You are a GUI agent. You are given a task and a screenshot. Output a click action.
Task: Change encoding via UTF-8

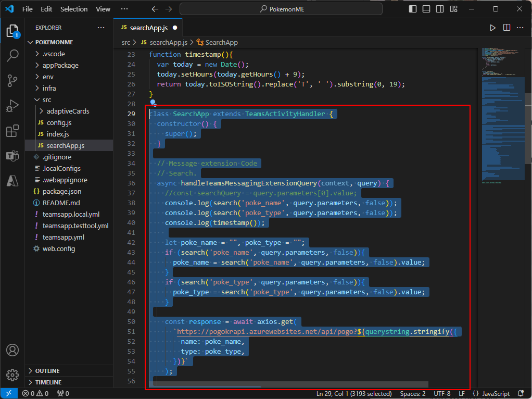[x=442, y=394]
